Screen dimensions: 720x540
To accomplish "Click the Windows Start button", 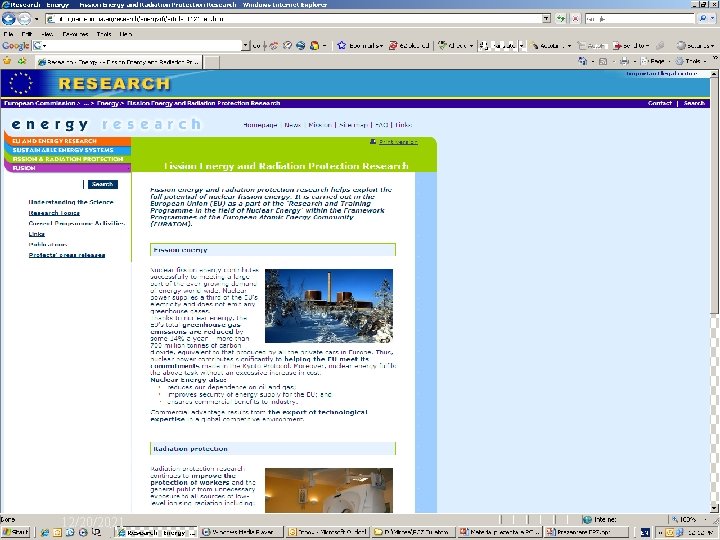I will pyautogui.click(x=16, y=532).
